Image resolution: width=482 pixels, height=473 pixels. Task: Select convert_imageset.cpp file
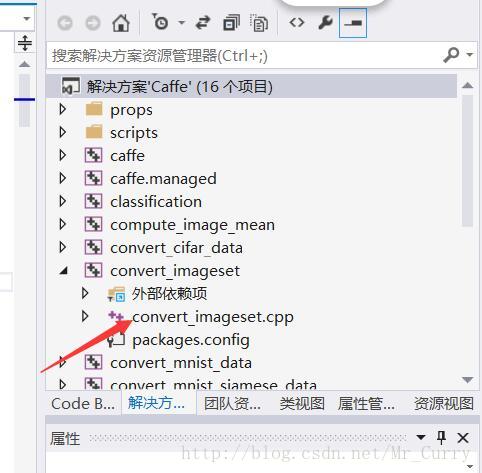[x=213, y=317]
